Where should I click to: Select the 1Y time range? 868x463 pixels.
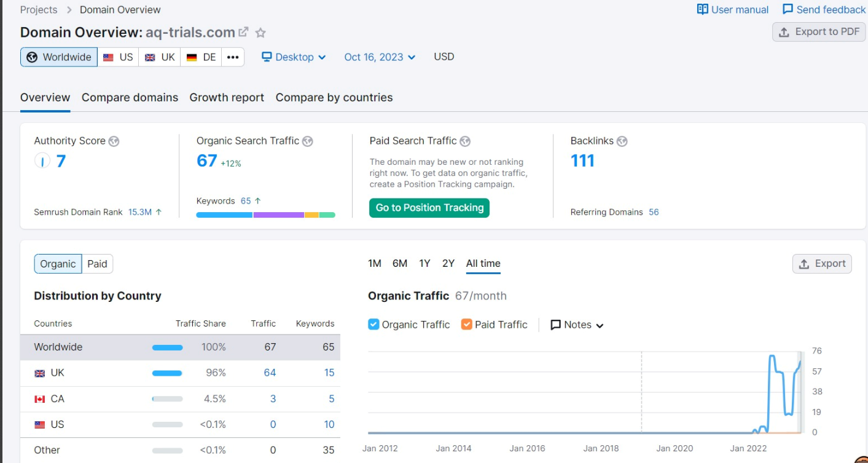click(424, 263)
